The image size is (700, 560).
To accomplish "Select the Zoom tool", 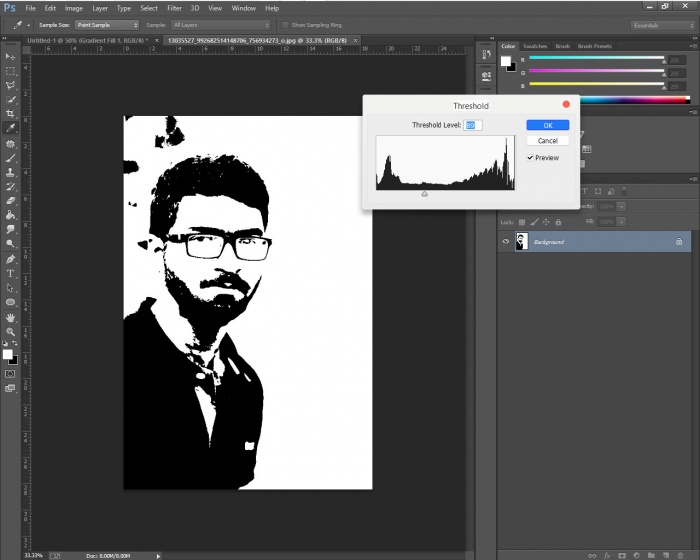I will [x=11, y=331].
